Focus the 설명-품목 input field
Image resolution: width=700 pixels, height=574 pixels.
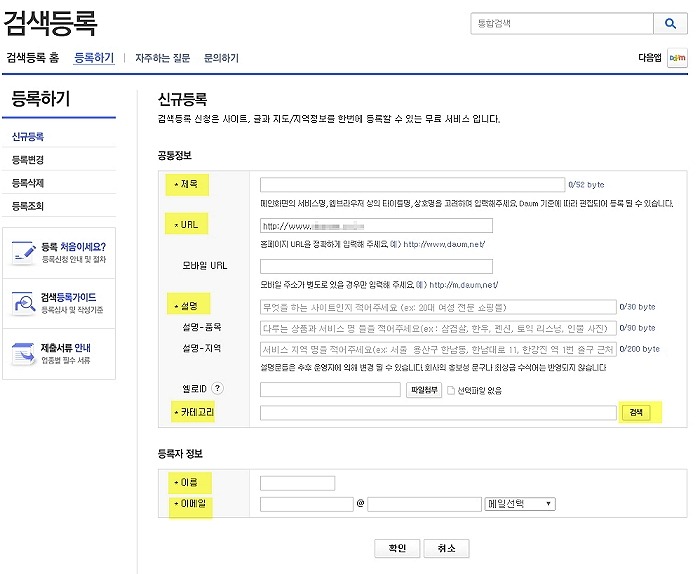438,328
